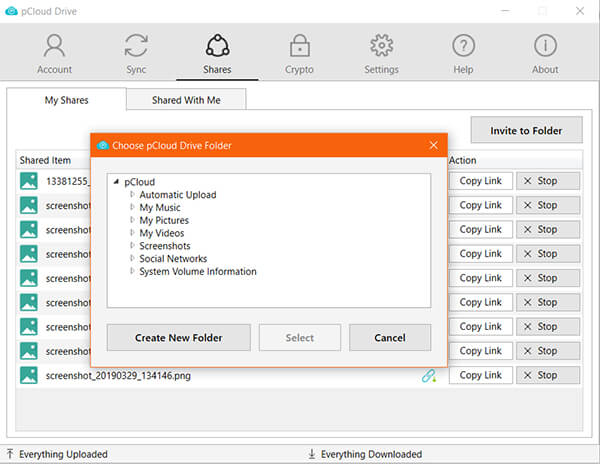Select the pCloud root folder
600x464 pixels.
[139, 182]
